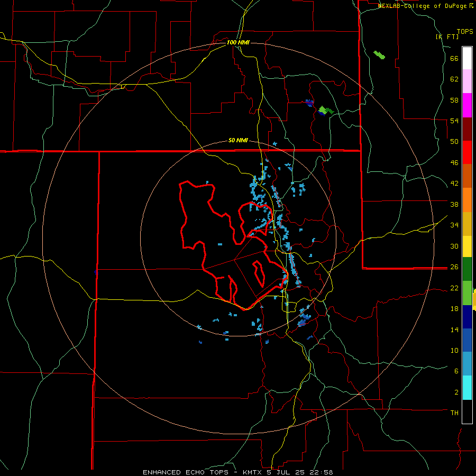Pick the bright orange legend swatch
476x476 pixels.
pyautogui.click(x=467, y=200)
